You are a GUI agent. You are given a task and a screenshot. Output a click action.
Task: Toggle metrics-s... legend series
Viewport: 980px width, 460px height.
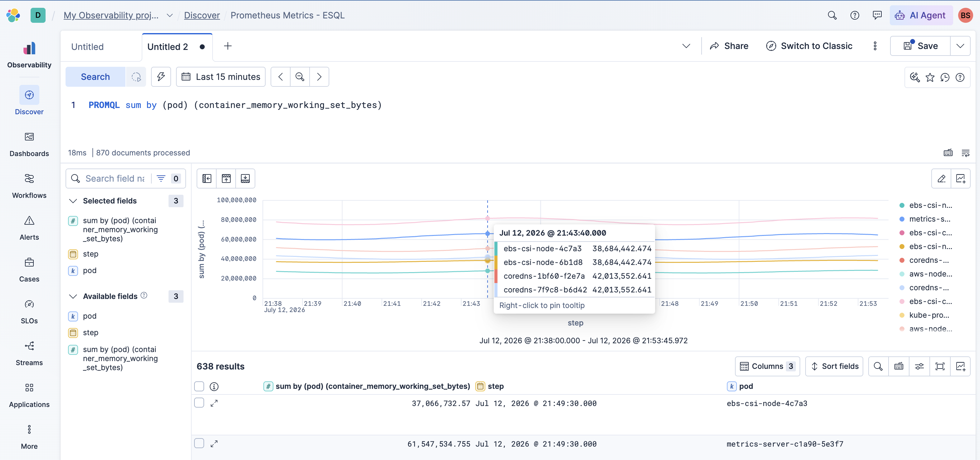[x=929, y=219]
